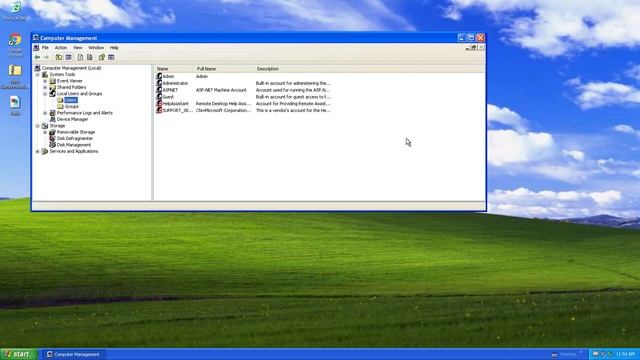Screen dimensions: 640x360
Task: Open the Action menu
Action: [61, 48]
